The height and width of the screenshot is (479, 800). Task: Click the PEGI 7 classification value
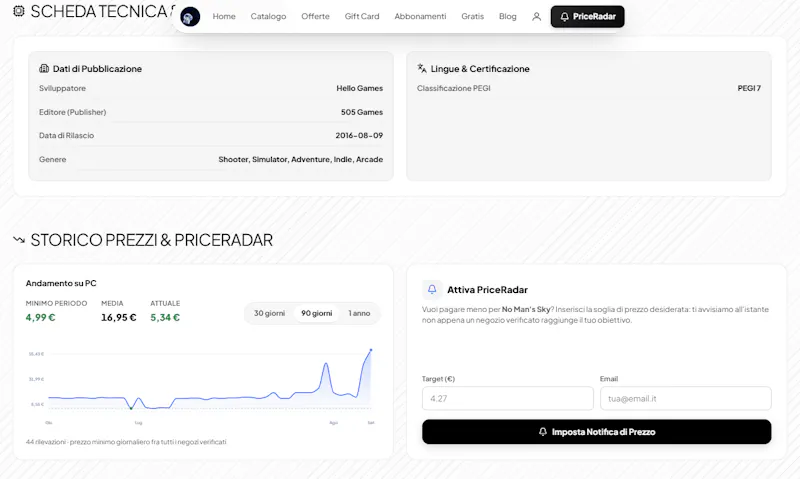tap(749, 88)
